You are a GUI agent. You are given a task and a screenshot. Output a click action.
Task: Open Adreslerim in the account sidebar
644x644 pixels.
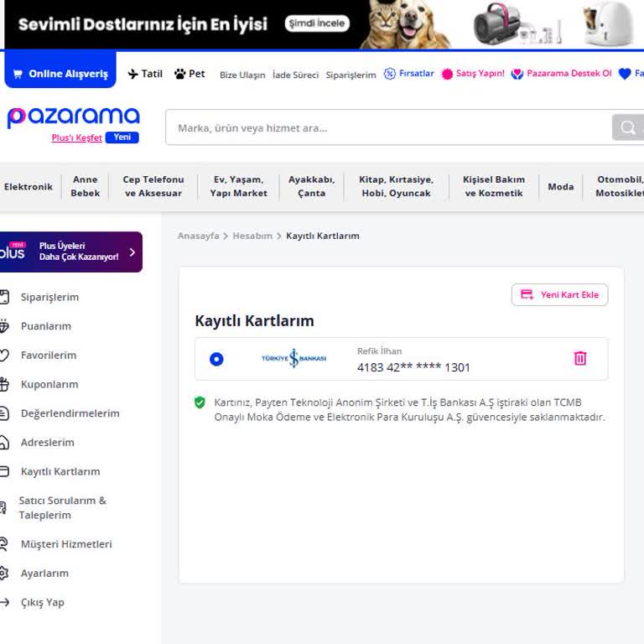pos(48,443)
